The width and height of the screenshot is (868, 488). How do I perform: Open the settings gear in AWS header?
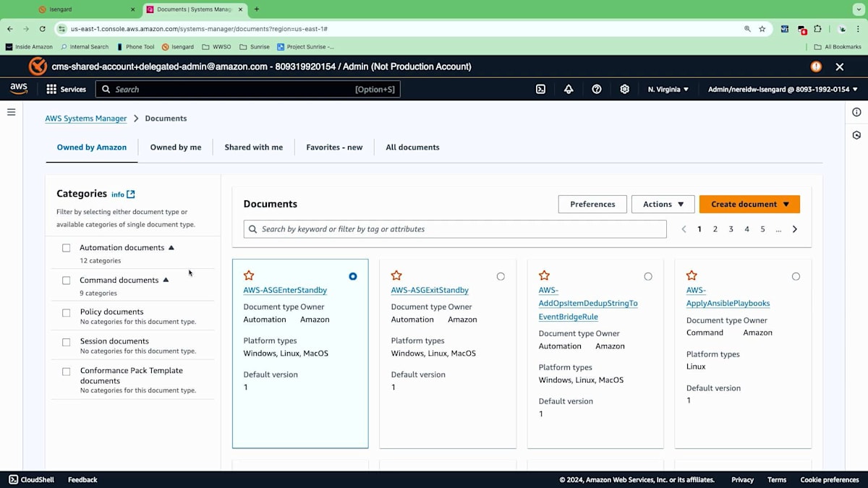625,89
